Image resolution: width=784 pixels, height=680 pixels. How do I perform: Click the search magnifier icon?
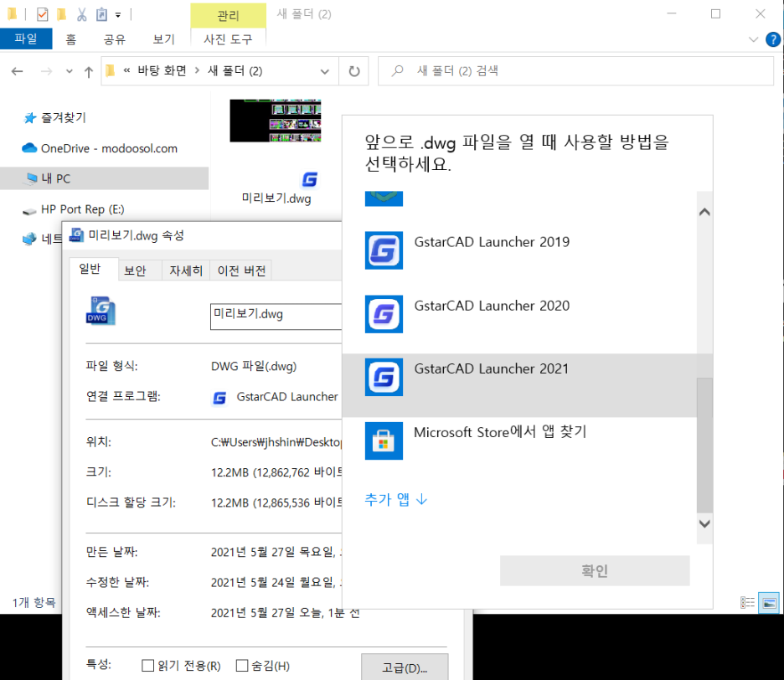click(398, 70)
